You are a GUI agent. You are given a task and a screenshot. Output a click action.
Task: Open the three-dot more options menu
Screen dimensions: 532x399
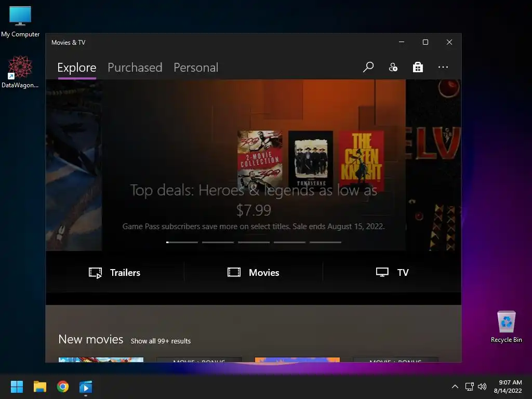(443, 67)
